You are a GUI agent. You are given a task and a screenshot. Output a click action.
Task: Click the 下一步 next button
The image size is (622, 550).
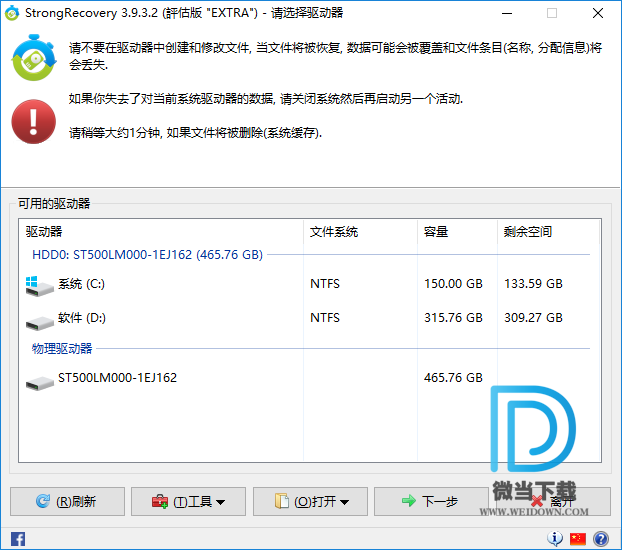coord(431,502)
